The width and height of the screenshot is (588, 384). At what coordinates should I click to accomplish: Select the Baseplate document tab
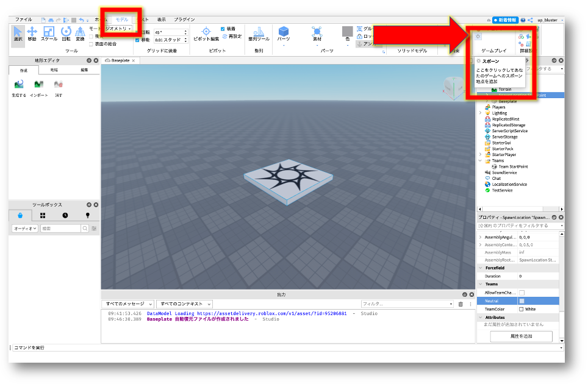click(x=120, y=60)
